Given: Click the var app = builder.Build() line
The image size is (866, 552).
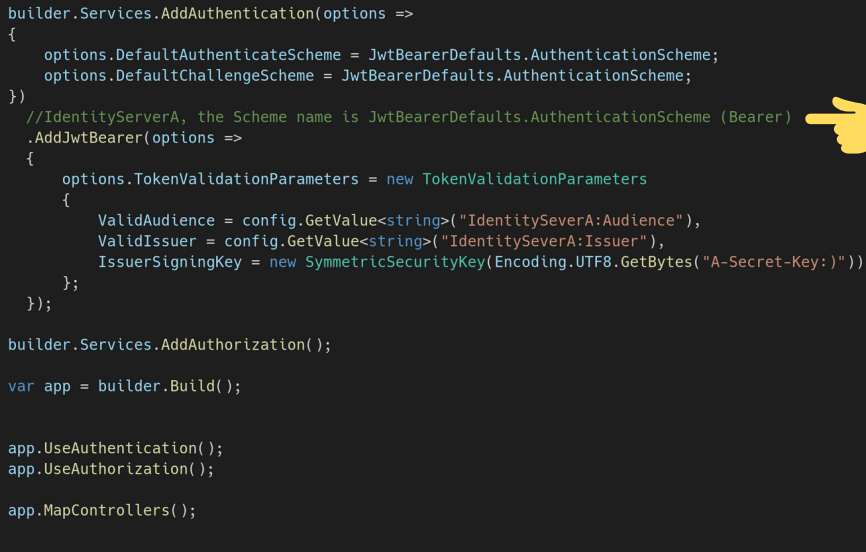Looking at the screenshot, I should point(125,386).
